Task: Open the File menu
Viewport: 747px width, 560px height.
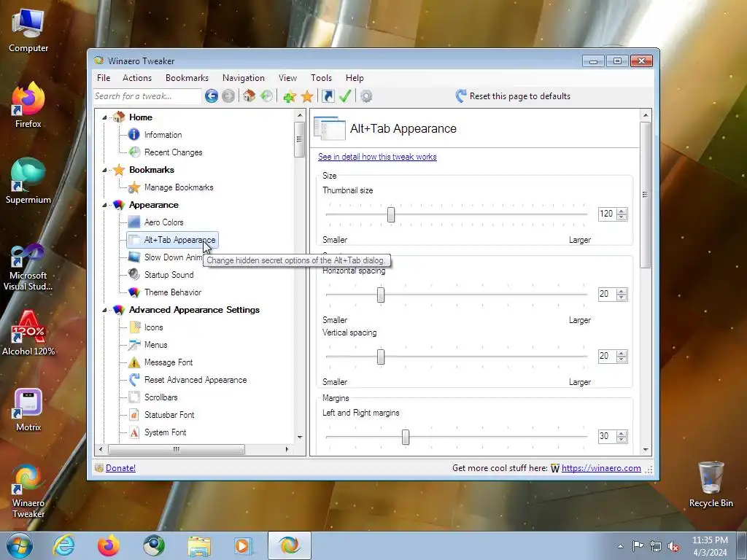Action: (104, 78)
